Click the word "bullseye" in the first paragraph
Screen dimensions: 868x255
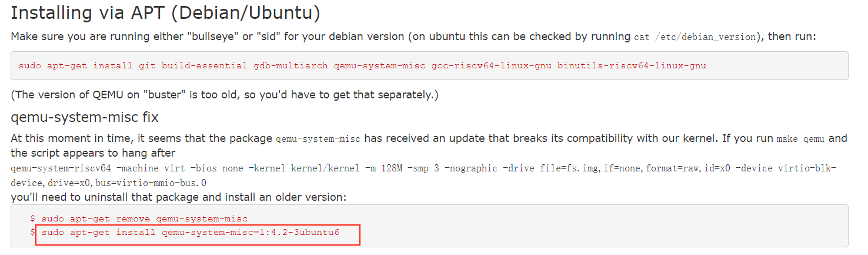click(x=212, y=37)
